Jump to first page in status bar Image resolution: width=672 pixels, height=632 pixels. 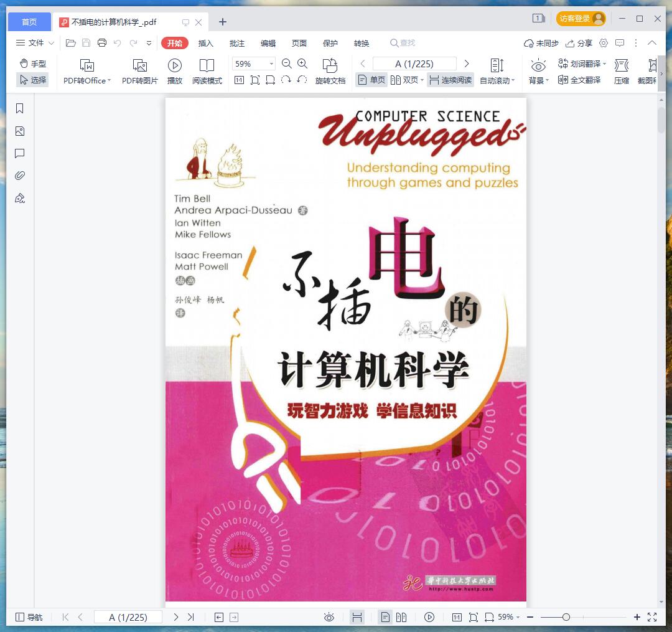(x=65, y=617)
